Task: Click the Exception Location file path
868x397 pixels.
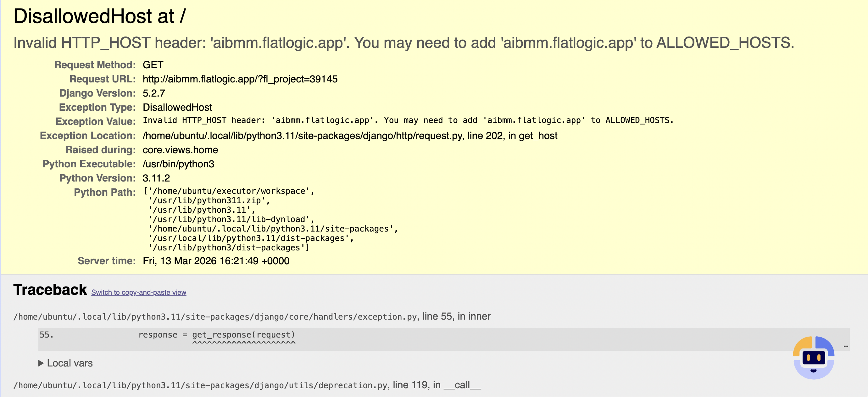Action: click(302, 136)
